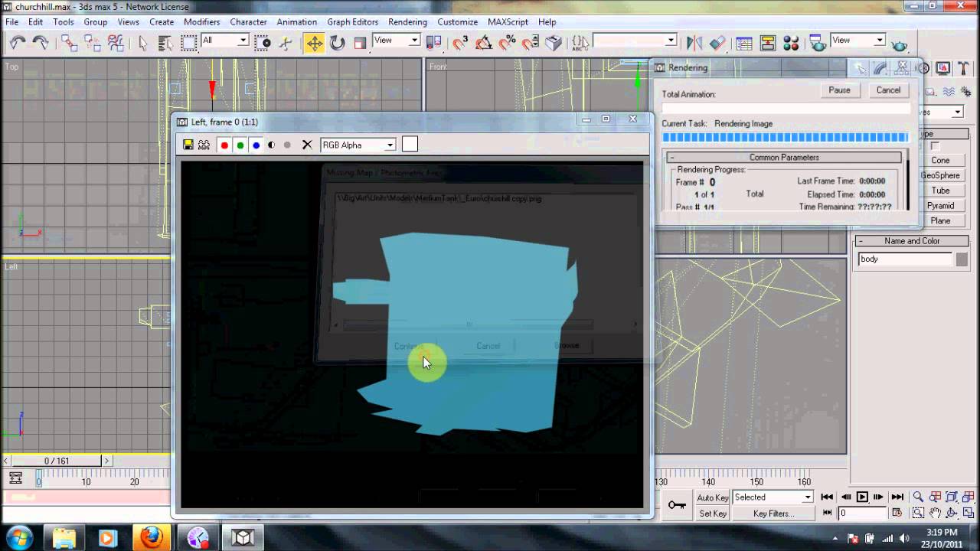Open the MAXScript menu

tap(508, 22)
